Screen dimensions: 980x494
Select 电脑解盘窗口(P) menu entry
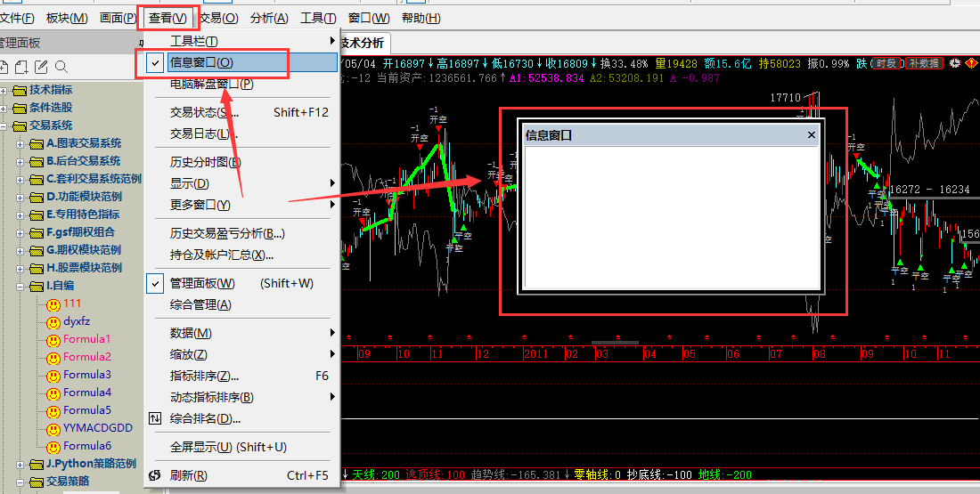pos(243,85)
